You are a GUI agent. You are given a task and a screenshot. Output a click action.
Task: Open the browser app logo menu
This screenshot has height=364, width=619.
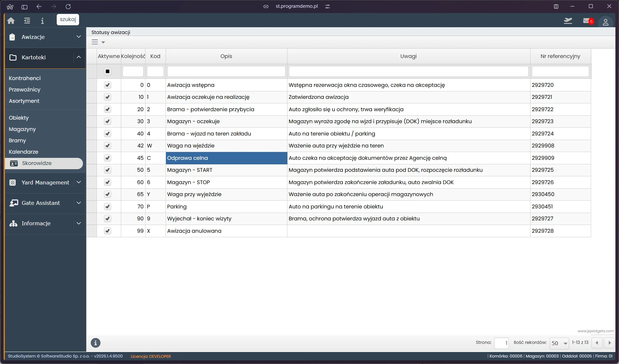[10, 6]
